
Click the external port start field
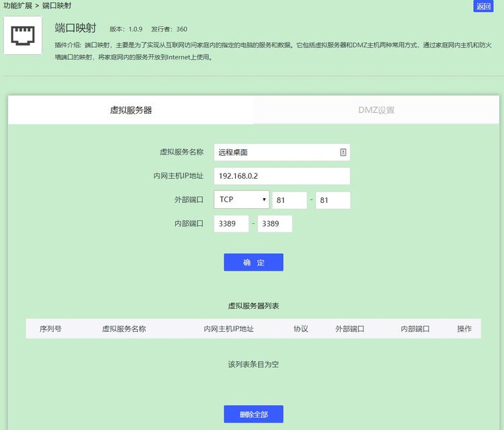coord(289,200)
